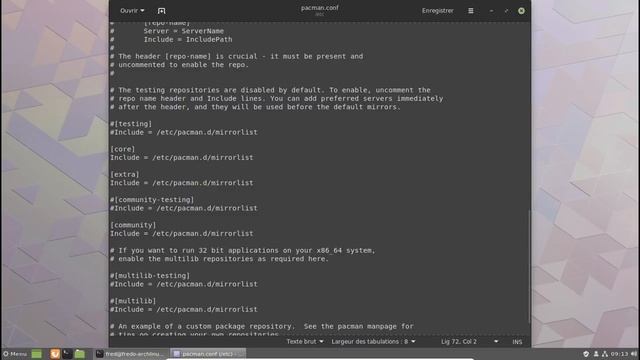Click the user tray icon

[x=596, y=354]
